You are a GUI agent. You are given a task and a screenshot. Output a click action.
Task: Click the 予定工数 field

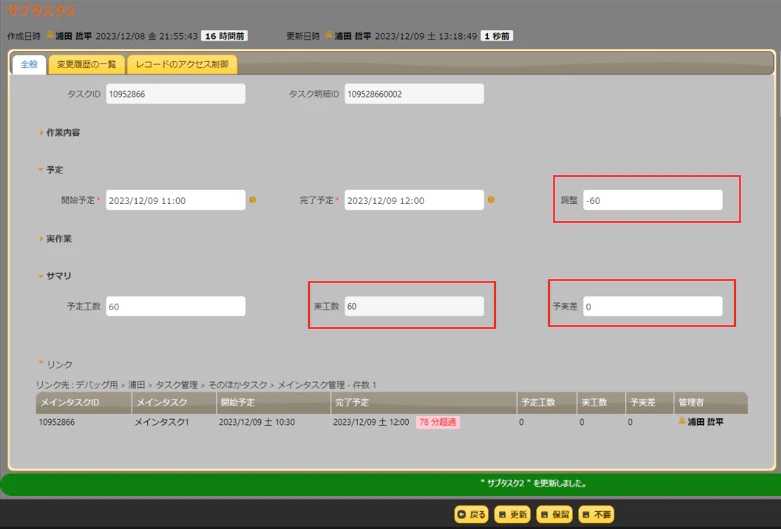pyautogui.click(x=175, y=306)
